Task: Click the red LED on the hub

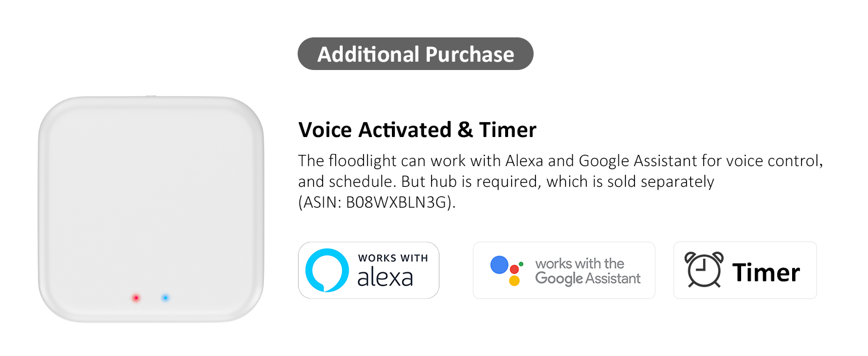Action: 136,297
